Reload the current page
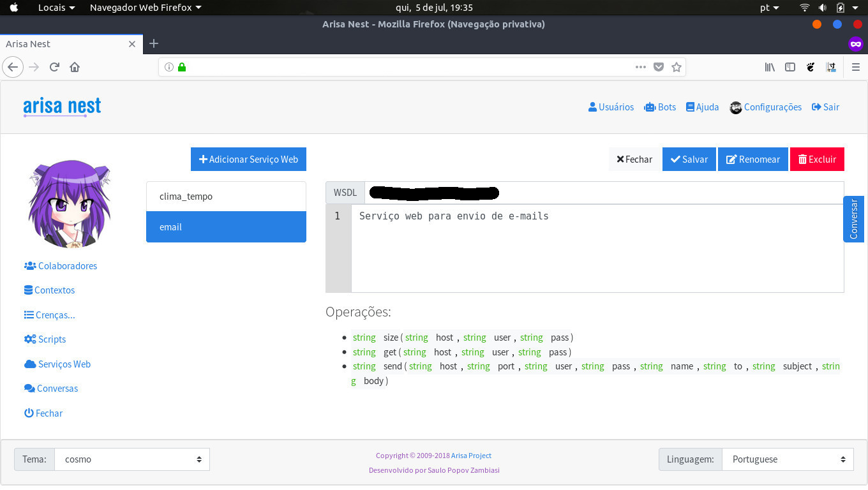Image resolution: width=868 pixels, height=490 pixels. (x=55, y=67)
